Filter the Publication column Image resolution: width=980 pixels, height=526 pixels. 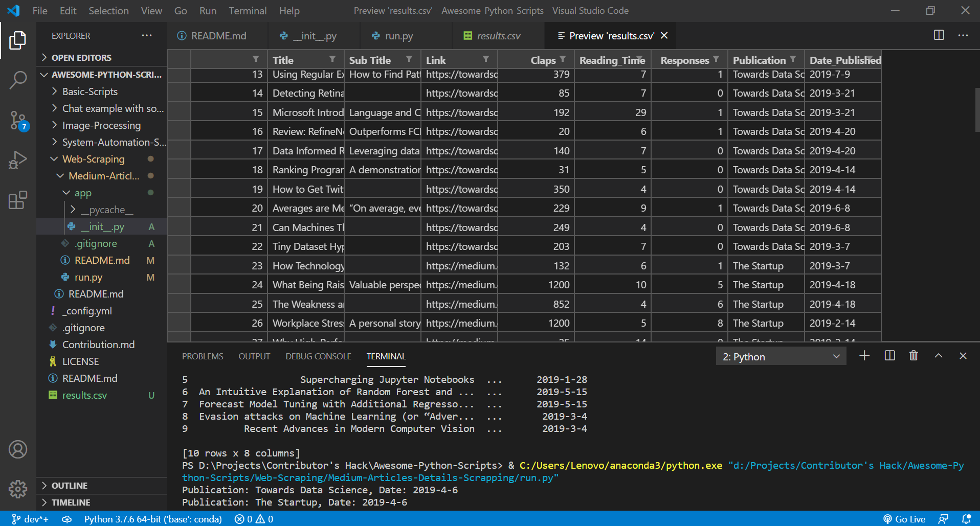coord(793,59)
